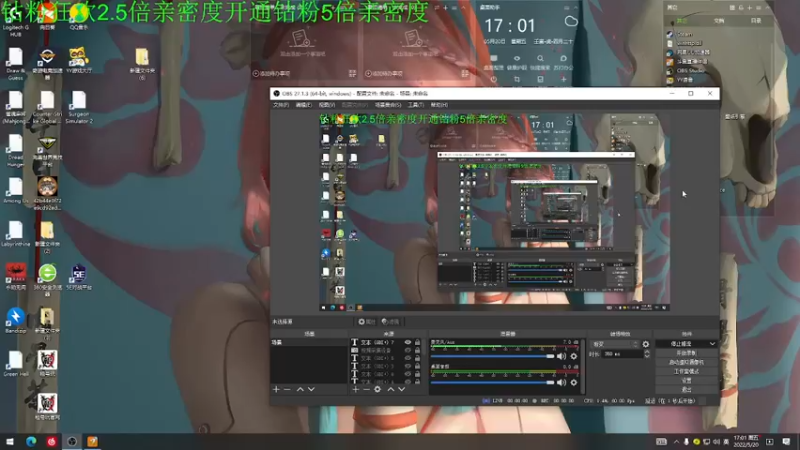Open transition properties gear icon
The height and width of the screenshot is (450, 800).
(646, 344)
